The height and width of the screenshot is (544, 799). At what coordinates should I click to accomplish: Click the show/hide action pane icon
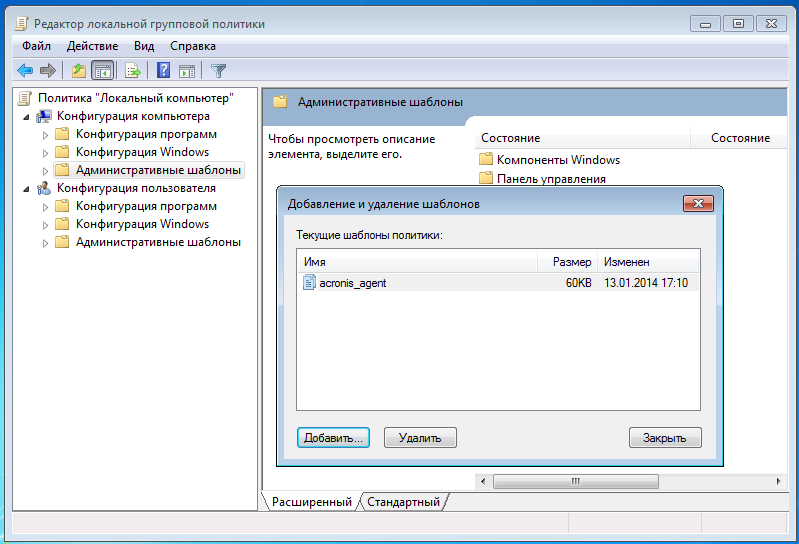tap(187, 70)
